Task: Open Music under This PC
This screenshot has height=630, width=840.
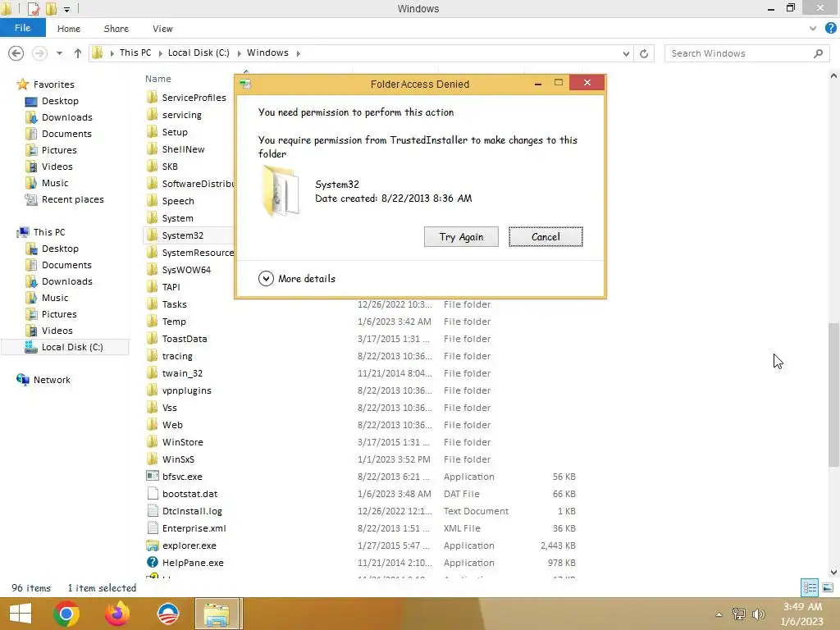Action: pos(55,298)
